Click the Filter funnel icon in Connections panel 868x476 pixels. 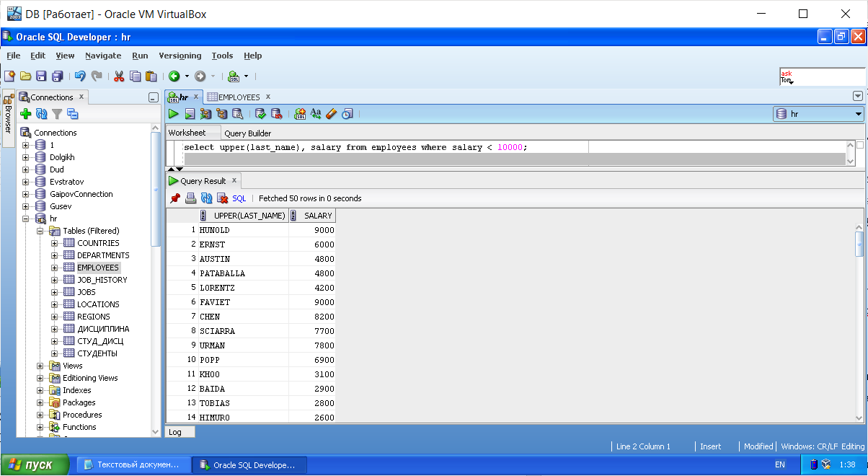tap(57, 113)
